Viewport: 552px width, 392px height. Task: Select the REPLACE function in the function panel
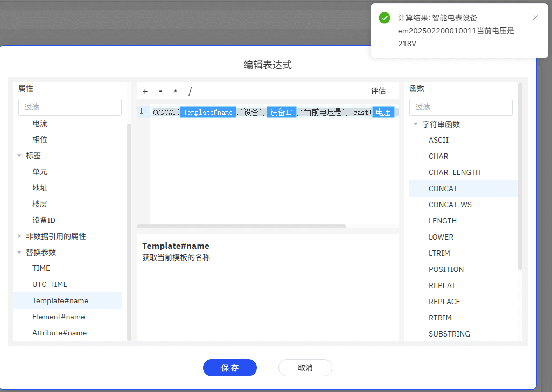pyautogui.click(x=445, y=302)
